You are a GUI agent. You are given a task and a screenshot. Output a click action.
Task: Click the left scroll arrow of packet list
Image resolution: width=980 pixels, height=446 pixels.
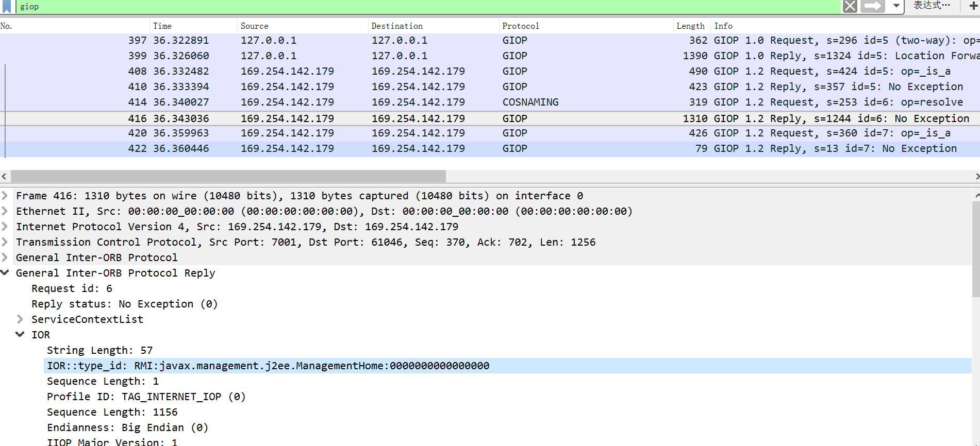point(4,176)
